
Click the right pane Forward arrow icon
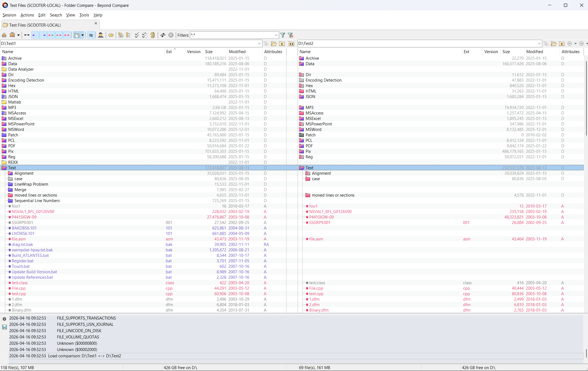(x=581, y=44)
